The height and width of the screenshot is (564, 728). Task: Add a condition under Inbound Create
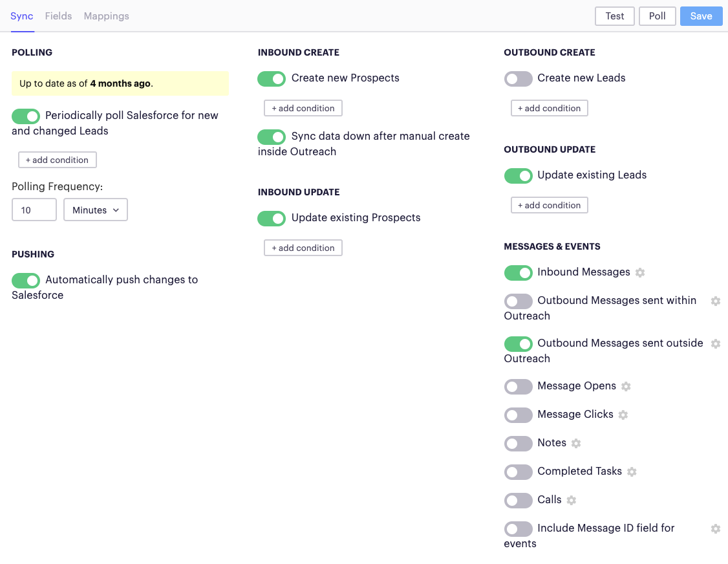coord(303,108)
